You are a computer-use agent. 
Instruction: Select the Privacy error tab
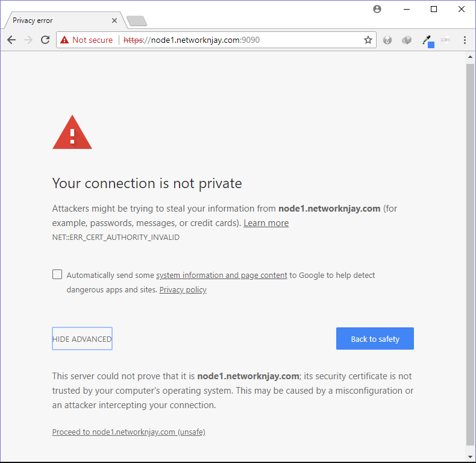click(60, 20)
